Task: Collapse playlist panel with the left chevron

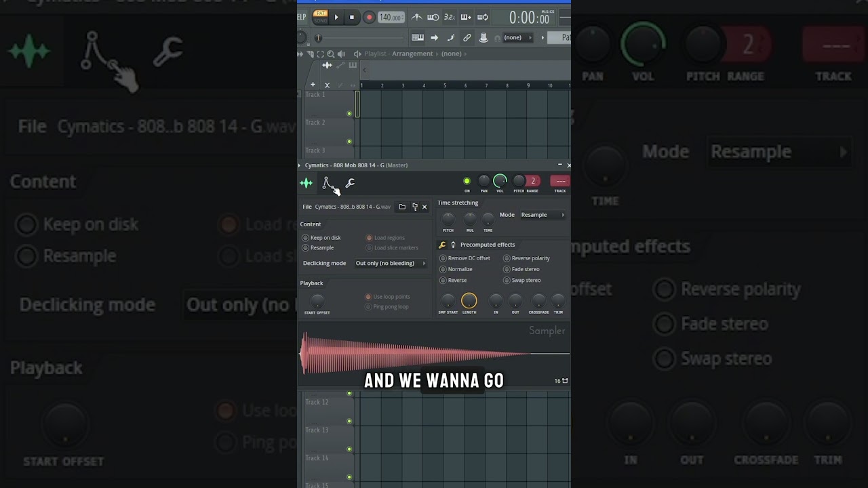Action: click(364, 69)
